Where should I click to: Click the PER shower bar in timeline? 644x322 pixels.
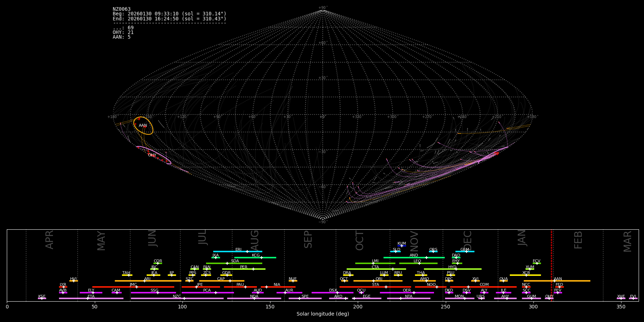tap(244, 269)
